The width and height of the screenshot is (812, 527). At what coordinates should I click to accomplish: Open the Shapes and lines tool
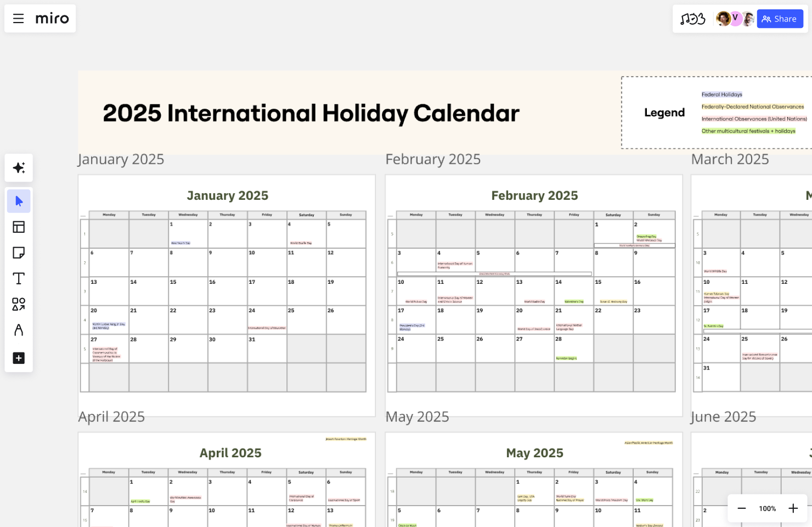coord(19,304)
